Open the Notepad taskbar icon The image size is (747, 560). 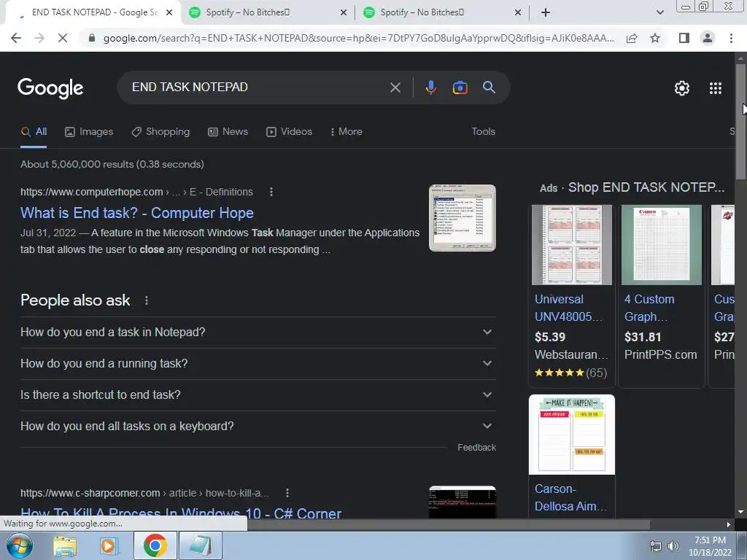pos(200,545)
